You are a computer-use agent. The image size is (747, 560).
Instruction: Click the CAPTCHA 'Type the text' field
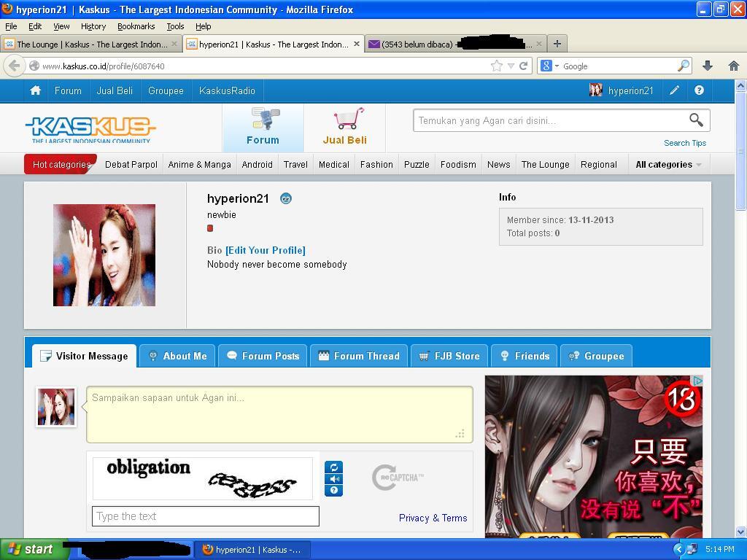[205, 516]
